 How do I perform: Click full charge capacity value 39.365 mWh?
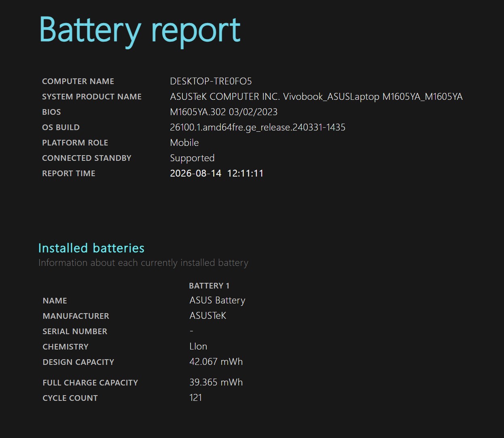[216, 382]
